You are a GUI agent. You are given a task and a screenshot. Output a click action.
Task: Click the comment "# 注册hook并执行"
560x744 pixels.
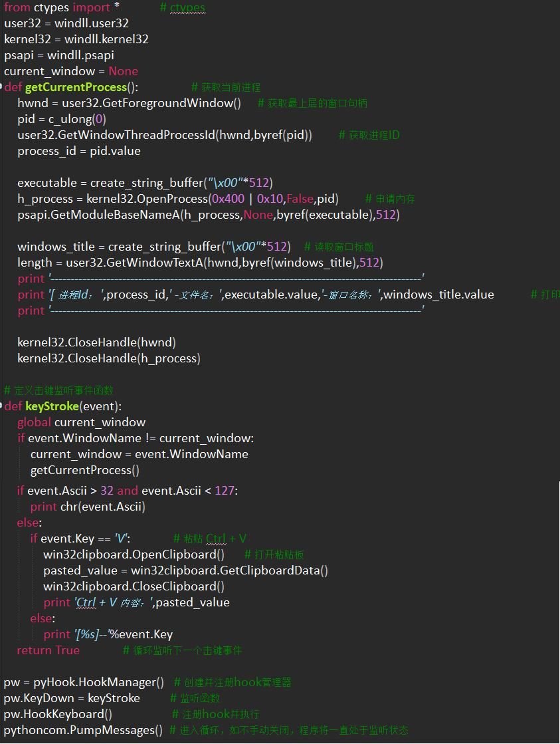pos(216,714)
